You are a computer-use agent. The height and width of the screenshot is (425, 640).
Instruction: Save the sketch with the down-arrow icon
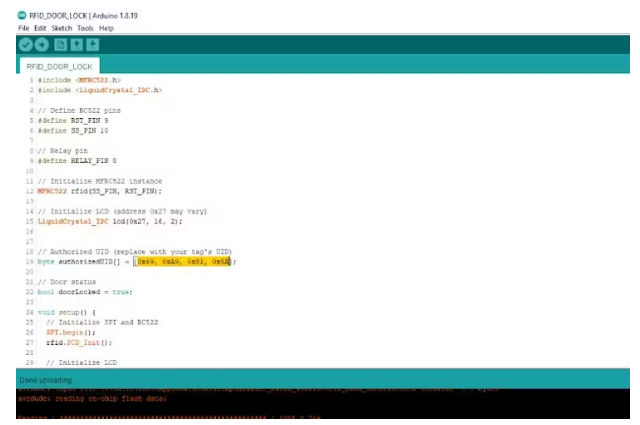click(93, 45)
